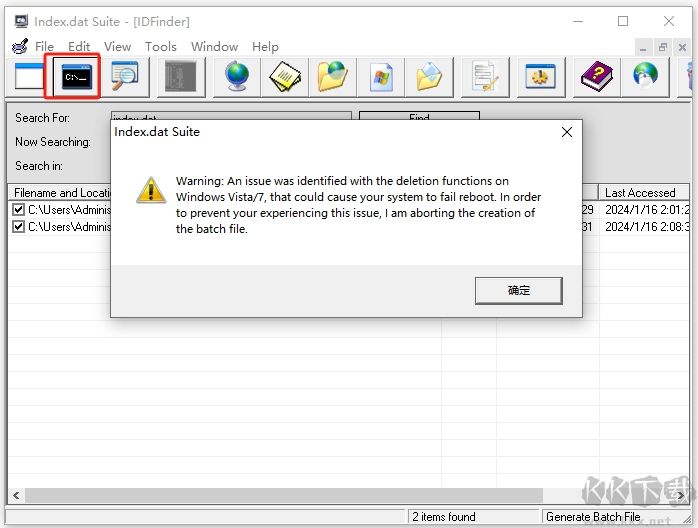Open the magnifier search window icon
The height and width of the screenshot is (528, 698).
click(x=125, y=76)
